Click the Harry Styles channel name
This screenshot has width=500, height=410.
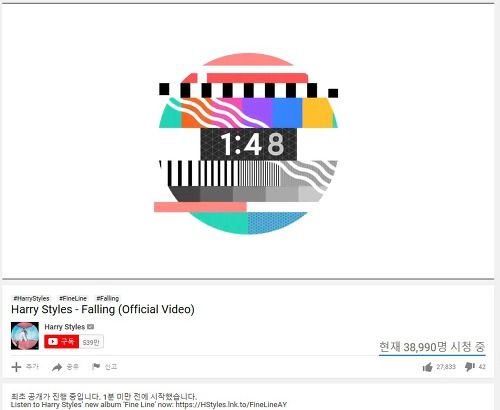65,327
